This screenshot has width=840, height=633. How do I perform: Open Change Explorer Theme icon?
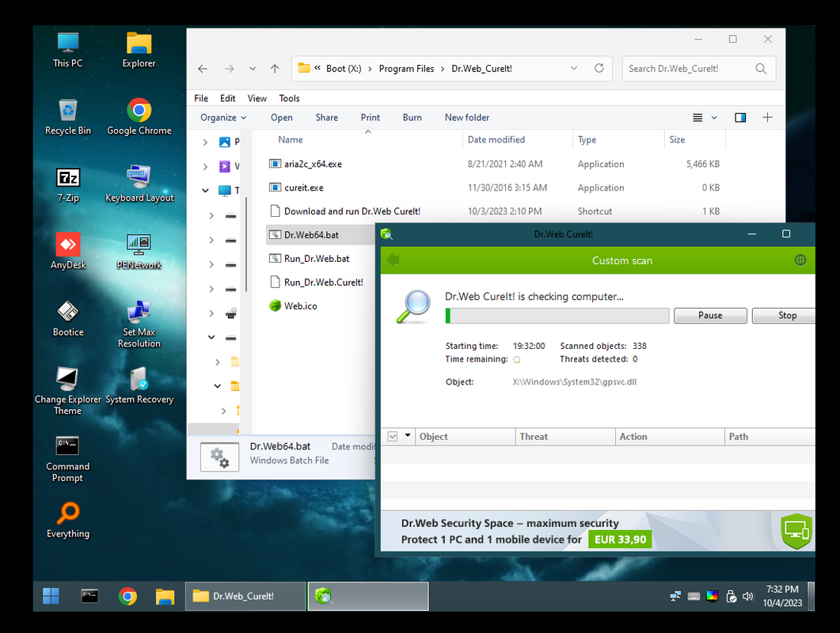pos(68,392)
